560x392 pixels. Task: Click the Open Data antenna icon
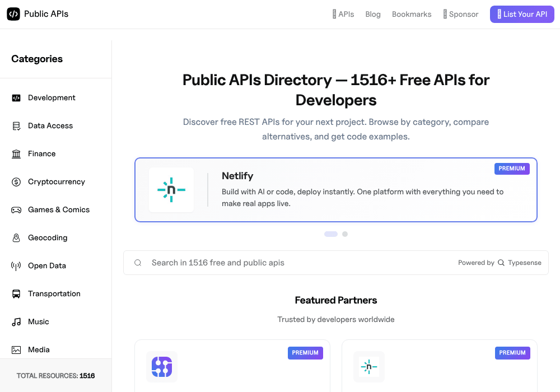click(x=16, y=266)
